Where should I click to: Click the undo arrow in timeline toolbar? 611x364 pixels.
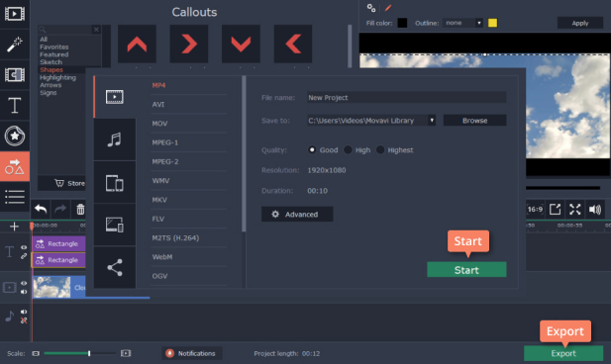click(41, 209)
